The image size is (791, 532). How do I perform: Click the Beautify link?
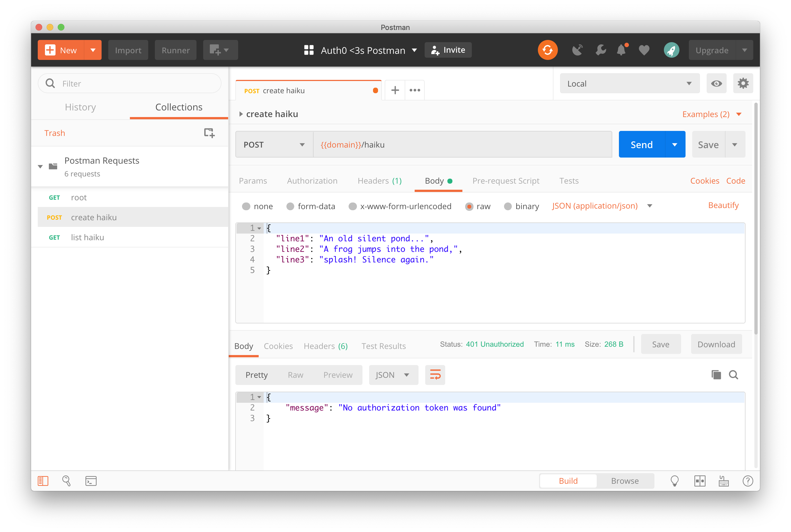tap(723, 205)
